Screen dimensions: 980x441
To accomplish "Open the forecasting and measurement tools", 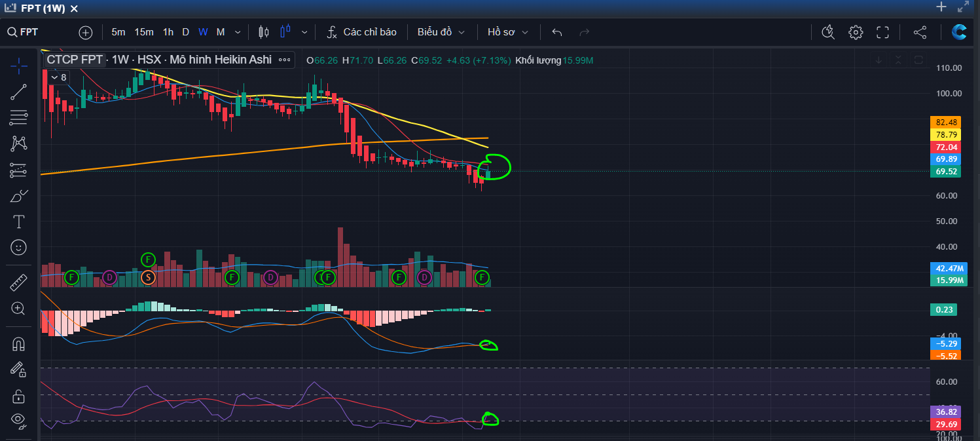I will [19, 170].
